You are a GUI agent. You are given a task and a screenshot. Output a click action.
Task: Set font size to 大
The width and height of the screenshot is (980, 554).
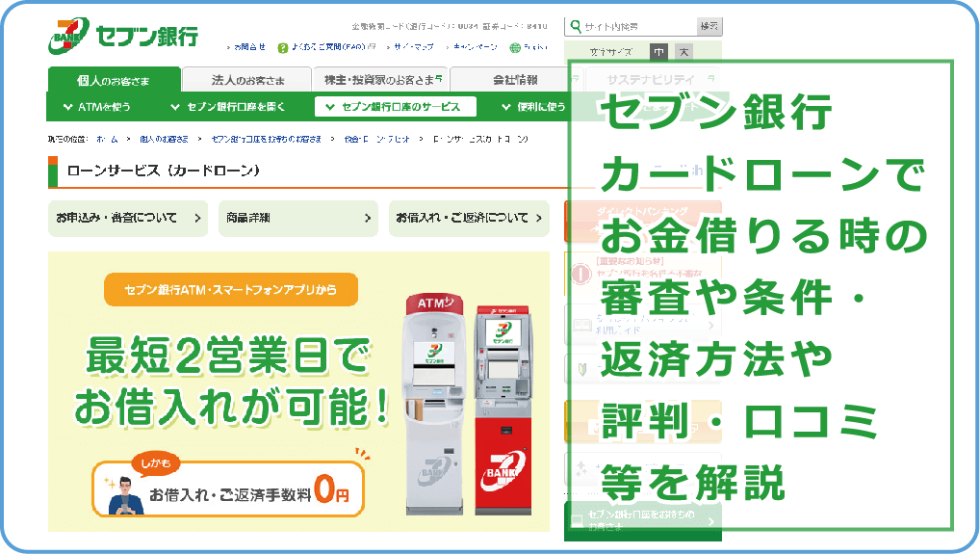click(x=683, y=52)
